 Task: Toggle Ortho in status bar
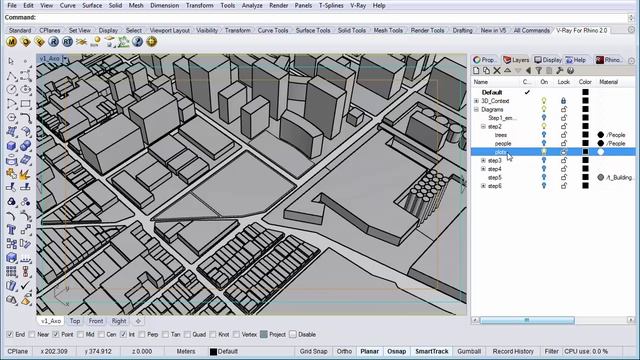point(344,351)
